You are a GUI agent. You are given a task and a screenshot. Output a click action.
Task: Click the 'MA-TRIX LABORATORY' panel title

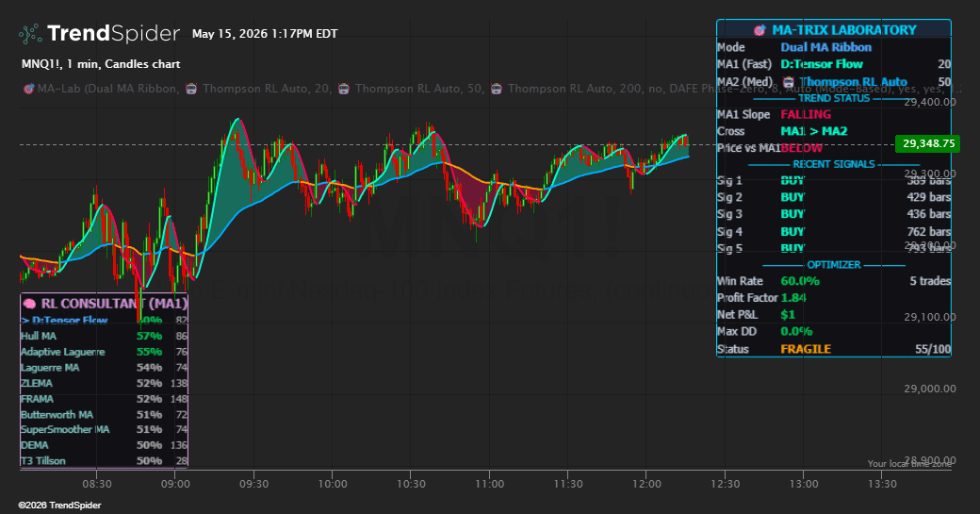(x=843, y=30)
